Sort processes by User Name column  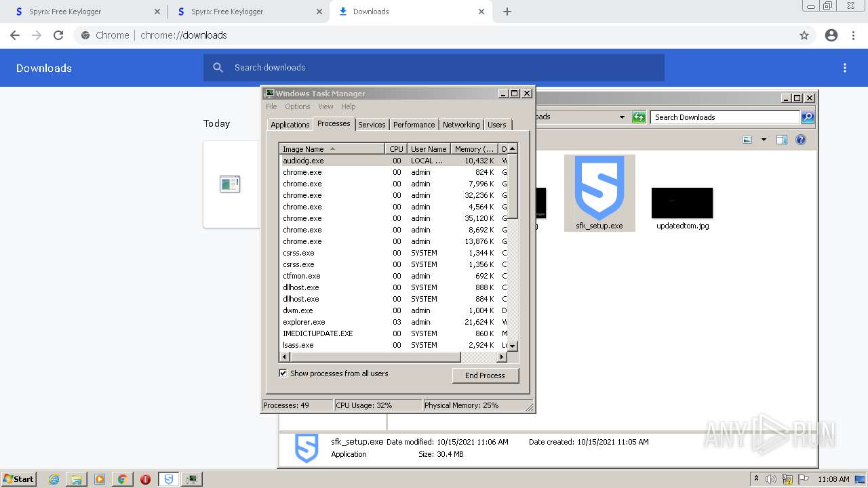(429, 148)
